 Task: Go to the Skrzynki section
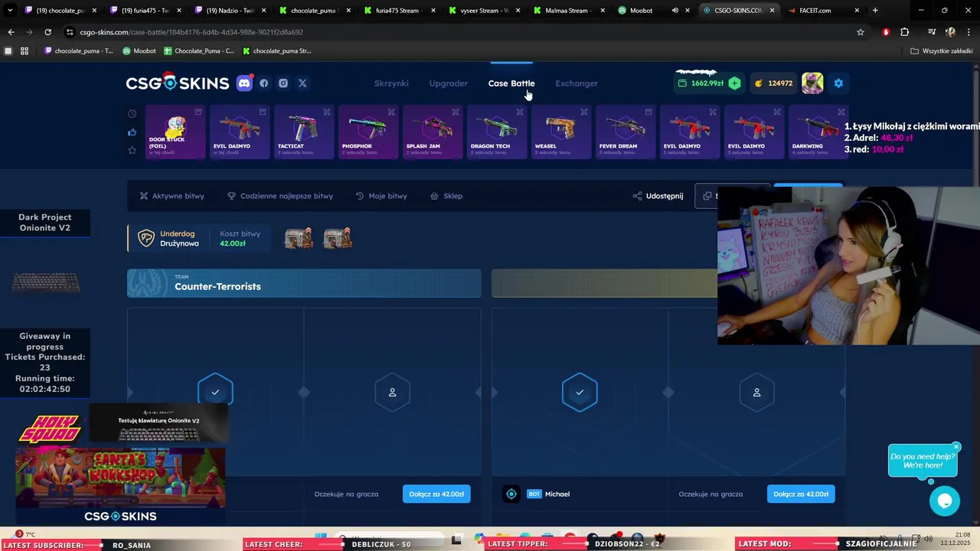[x=391, y=83]
